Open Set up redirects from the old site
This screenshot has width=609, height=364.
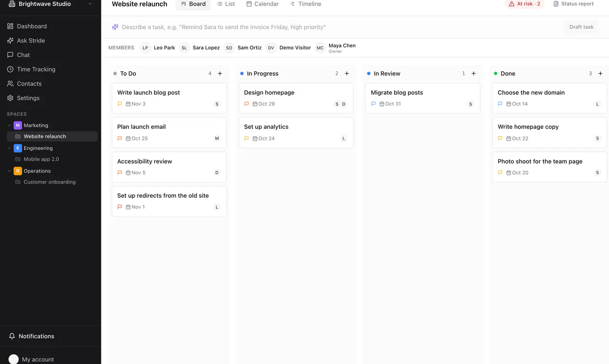169,201
